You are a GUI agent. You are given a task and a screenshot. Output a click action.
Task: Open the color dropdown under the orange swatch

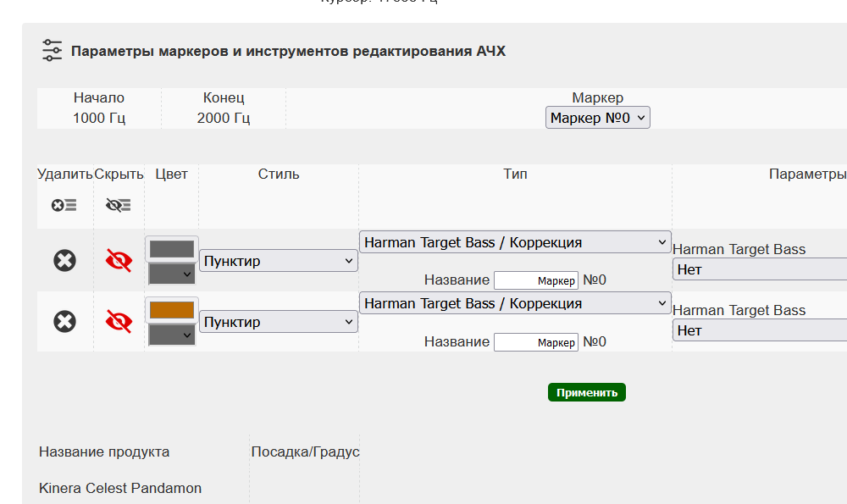pos(172,335)
